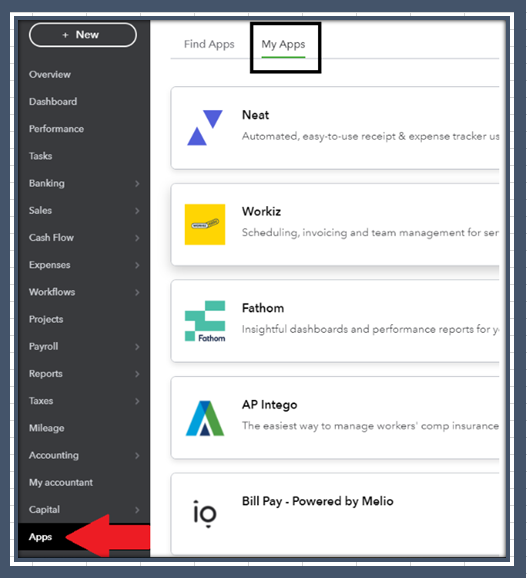Switch to the Find Apps tab
The image size is (527, 578).
pos(209,44)
